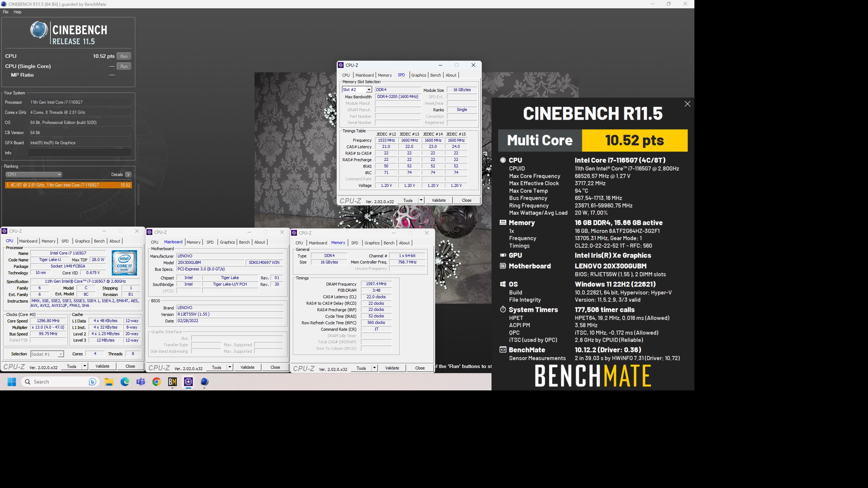Open the Ranking CPU dropdown
868x488 pixels.
tap(34, 175)
